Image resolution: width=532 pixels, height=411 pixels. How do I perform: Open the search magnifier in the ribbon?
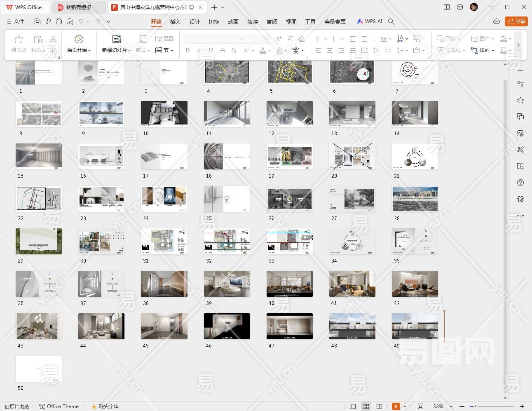point(391,21)
